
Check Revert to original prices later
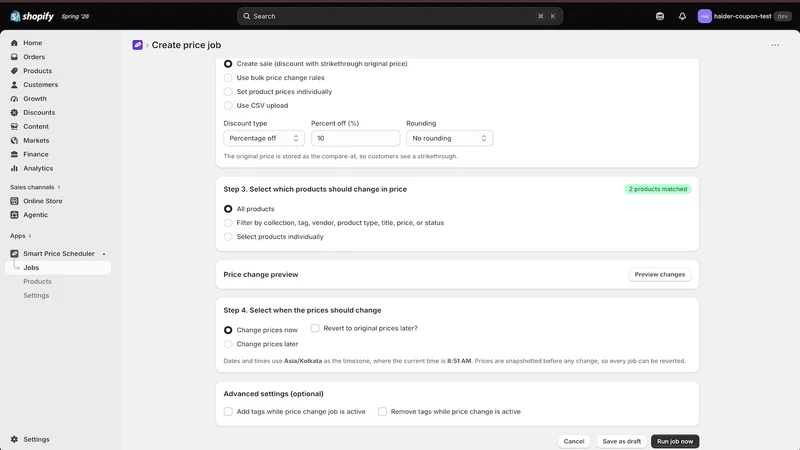(315, 328)
